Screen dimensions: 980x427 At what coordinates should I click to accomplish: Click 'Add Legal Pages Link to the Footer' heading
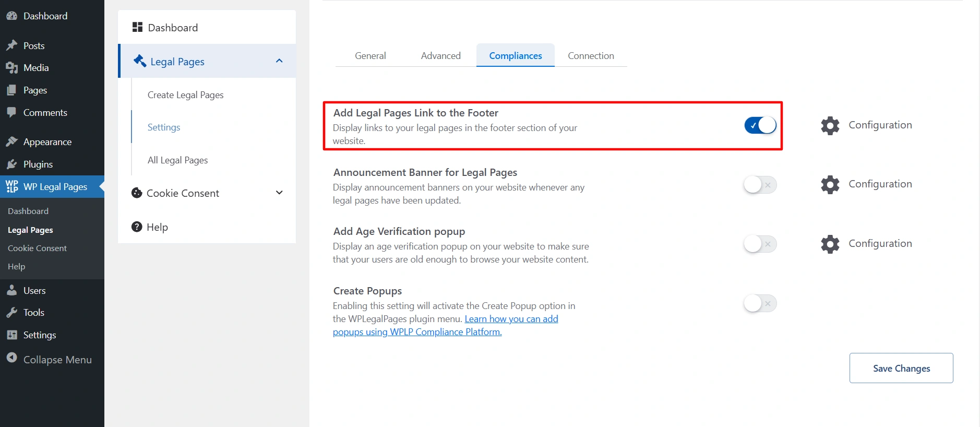tap(416, 113)
